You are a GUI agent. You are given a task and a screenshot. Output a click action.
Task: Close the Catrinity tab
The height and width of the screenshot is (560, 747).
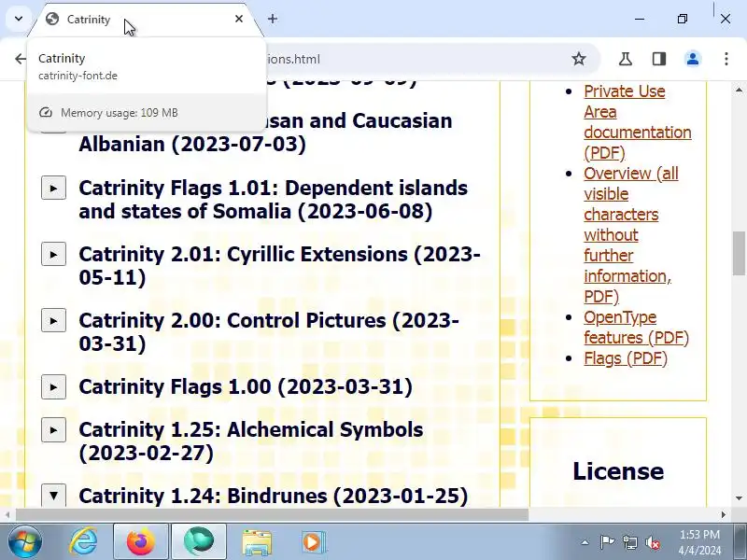239,19
